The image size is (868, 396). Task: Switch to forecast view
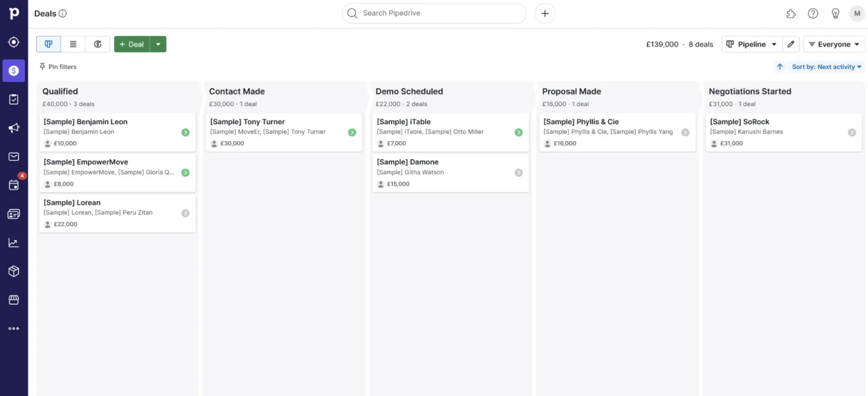point(98,44)
